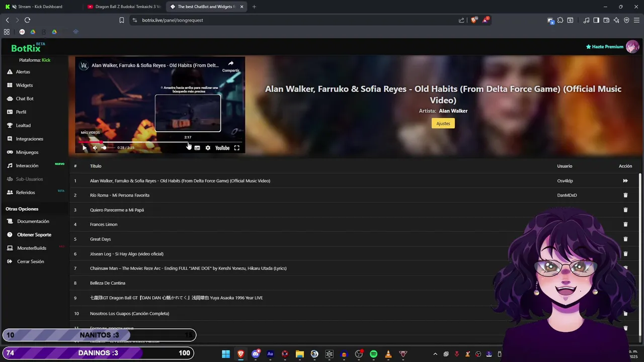The height and width of the screenshot is (362, 644).
Task: Delete Jósean Log - Si Hay Algo
Action: (x=625, y=254)
